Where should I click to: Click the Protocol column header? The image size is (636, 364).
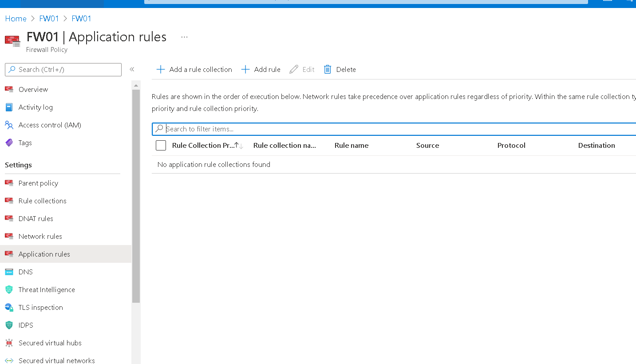tap(511, 145)
